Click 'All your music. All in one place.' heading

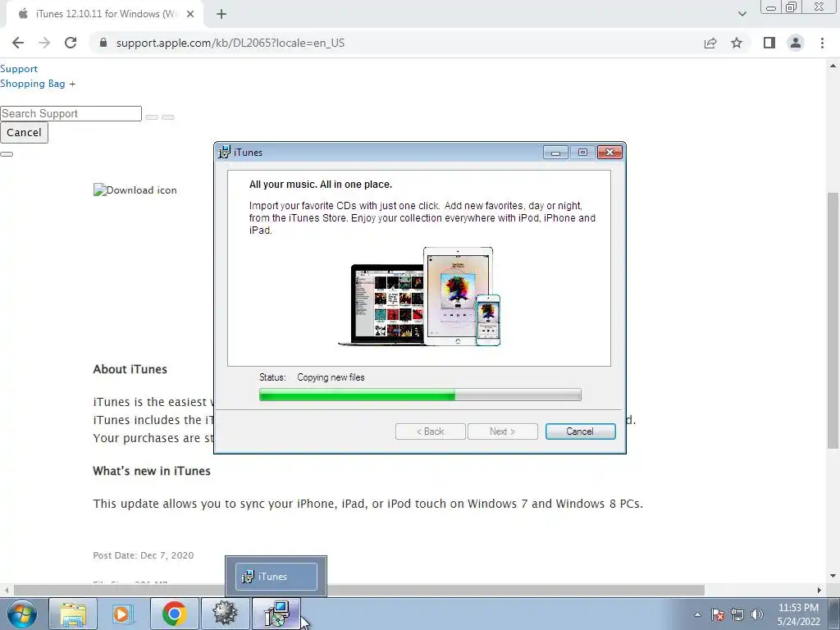(321, 185)
